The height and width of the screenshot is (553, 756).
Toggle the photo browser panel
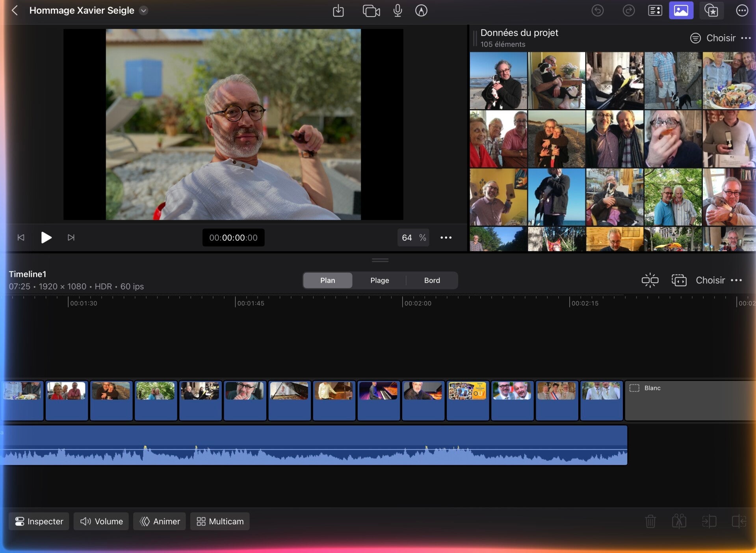(x=681, y=11)
